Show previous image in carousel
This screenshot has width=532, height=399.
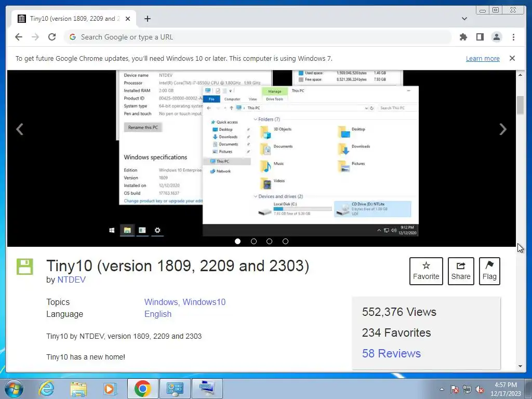point(20,129)
